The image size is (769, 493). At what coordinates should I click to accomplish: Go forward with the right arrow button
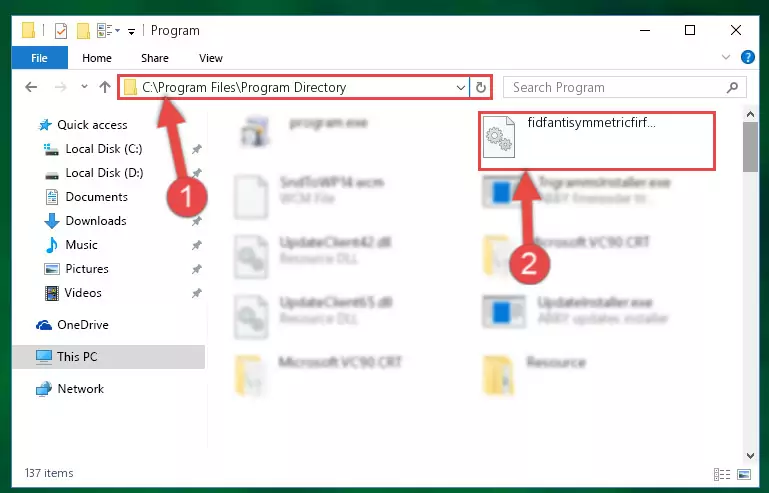coord(60,87)
